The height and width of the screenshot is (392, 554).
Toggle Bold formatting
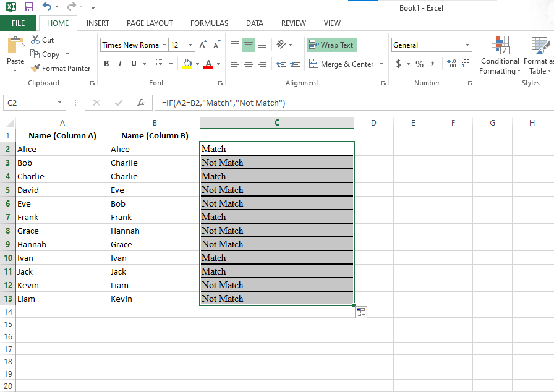point(106,64)
